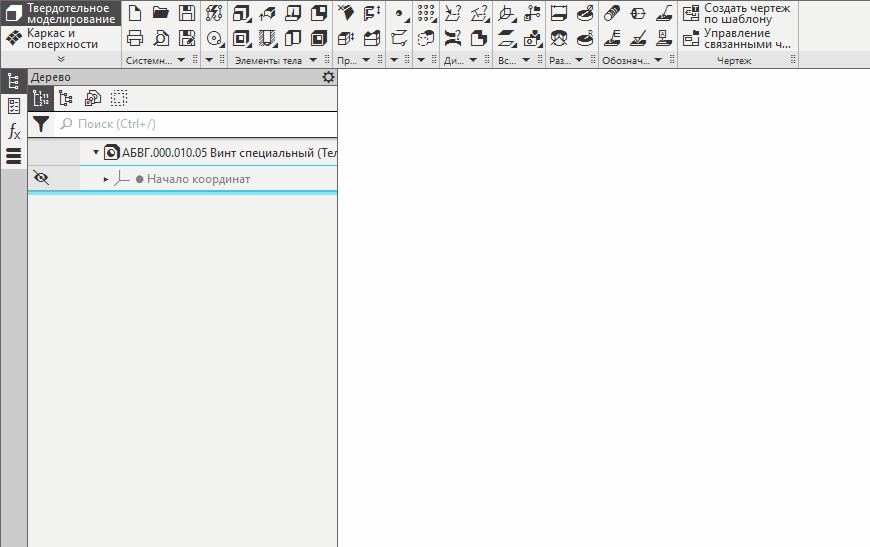Open the Элементы тела panel dropdown arrow

[313, 61]
